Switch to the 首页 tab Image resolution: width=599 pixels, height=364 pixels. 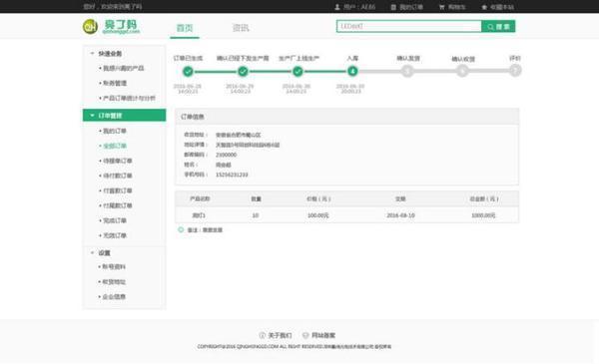coord(185,28)
